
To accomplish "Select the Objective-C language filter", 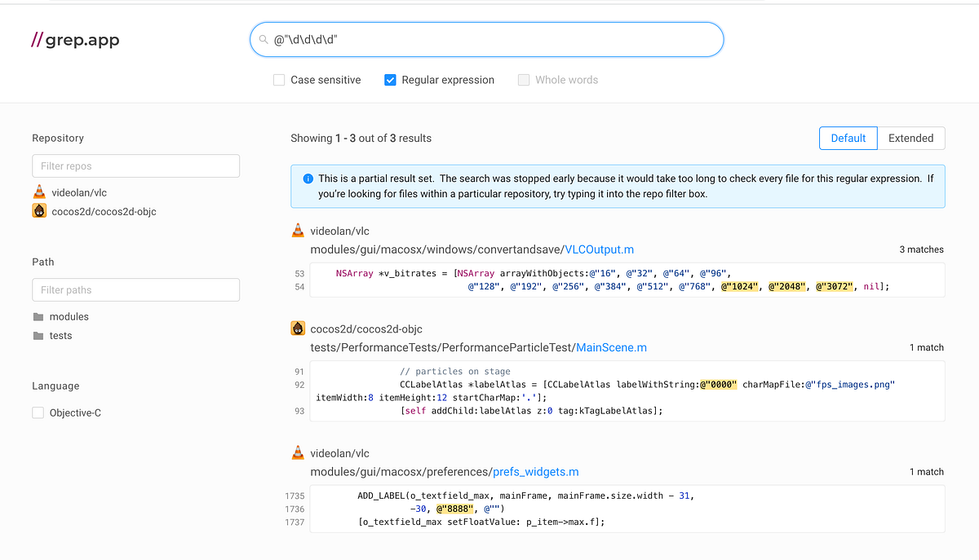I will point(38,412).
